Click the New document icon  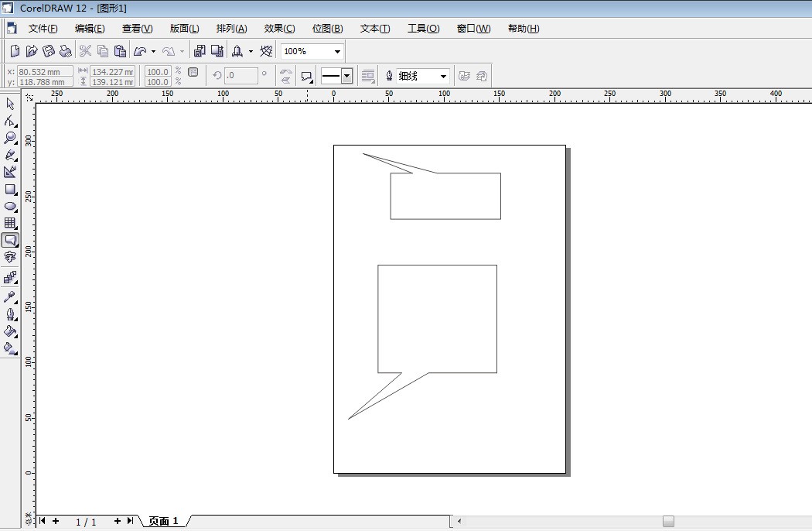click(x=14, y=51)
